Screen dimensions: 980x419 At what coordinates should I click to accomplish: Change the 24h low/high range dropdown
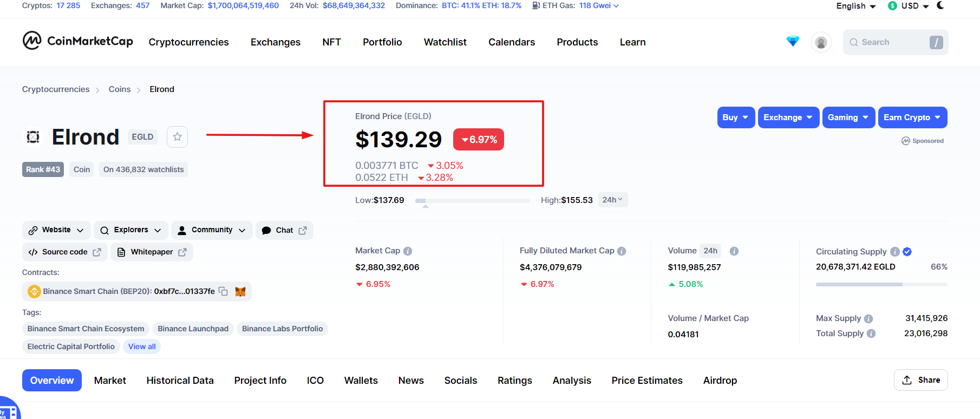click(x=613, y=200)
